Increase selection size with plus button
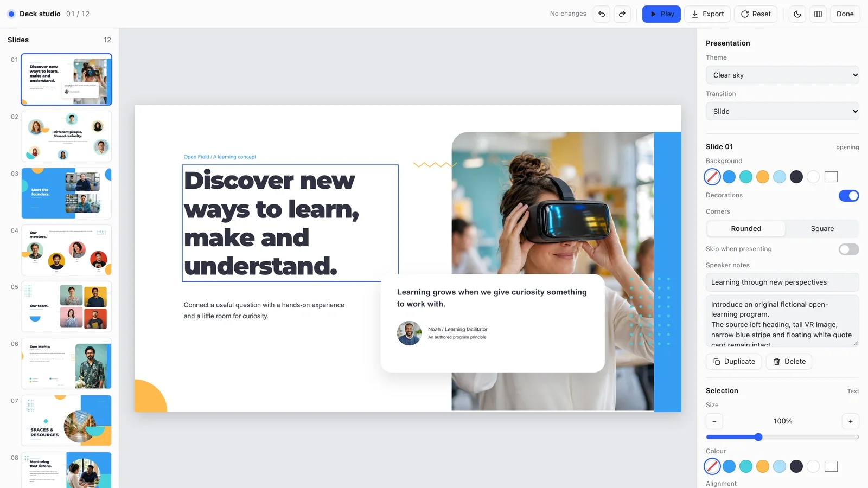The width and height of the screenshot is (868, 488). click(851, 421)
